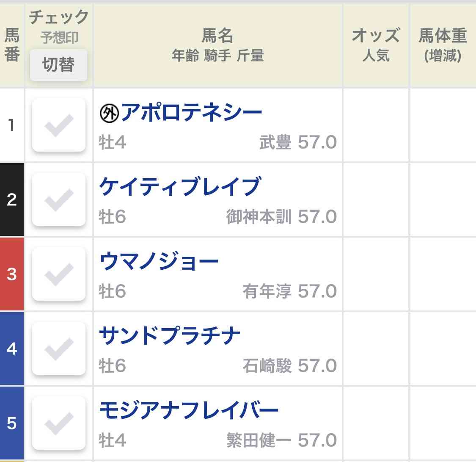This screenshot has height=462, width=476.
Task: Click the 切替 toggle button
Action: tap(58, 65)
